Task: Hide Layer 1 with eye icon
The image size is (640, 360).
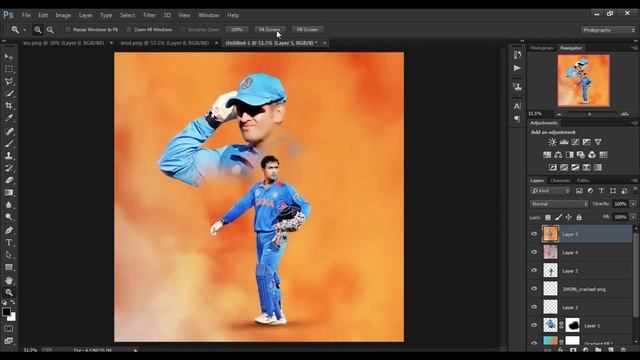Action: [x=534, y=325]
